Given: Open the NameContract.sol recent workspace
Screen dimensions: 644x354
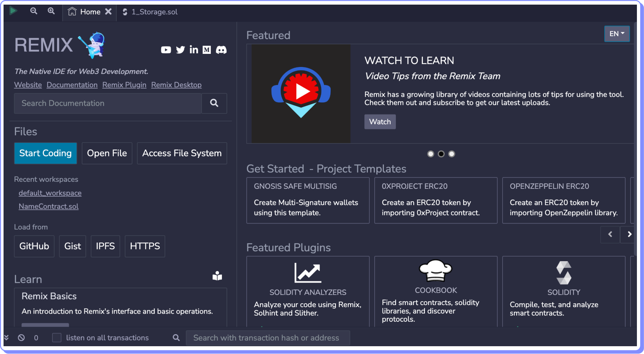Looking at the screenshot, I should pyautogui.click(x=49, y=207).
